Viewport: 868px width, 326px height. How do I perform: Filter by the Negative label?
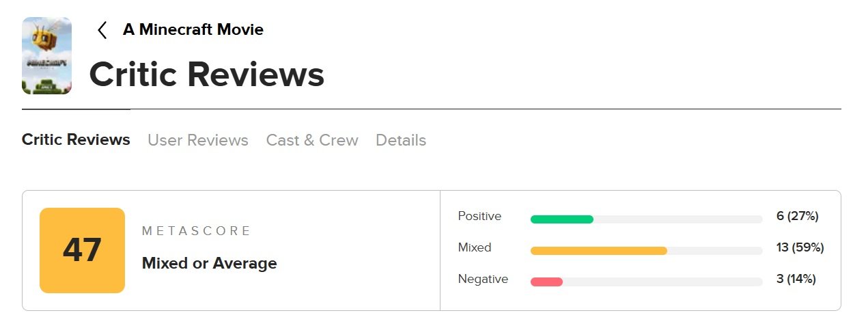coord(483,279)
